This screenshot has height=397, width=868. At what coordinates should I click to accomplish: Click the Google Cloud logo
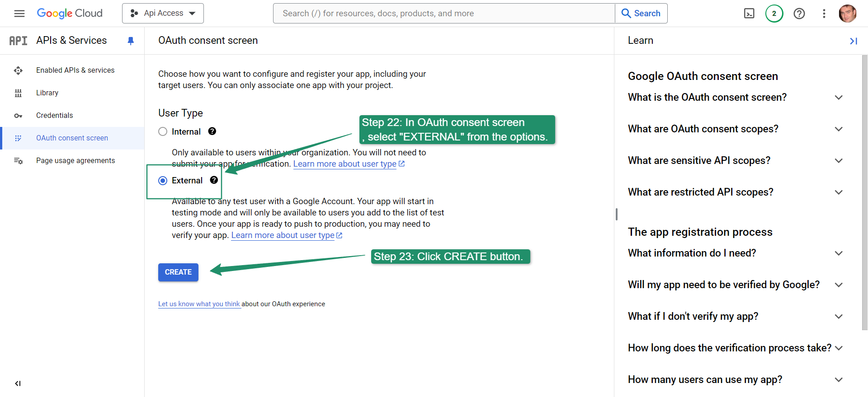(70, 14)
